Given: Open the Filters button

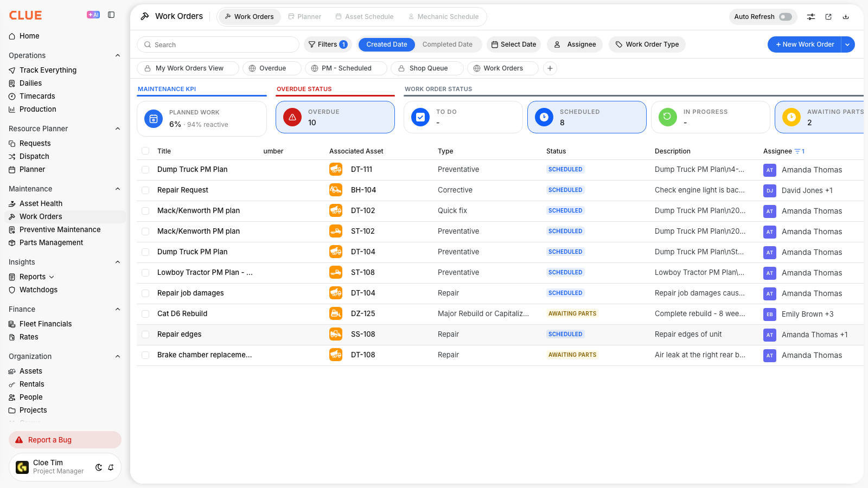Looking at the screenshot, I should click(328, 44).
